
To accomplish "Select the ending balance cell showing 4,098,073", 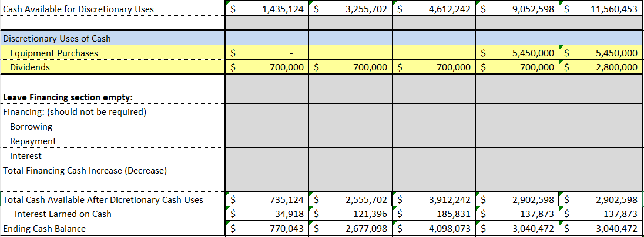I will pyautogui.click(x=434, y=228).
